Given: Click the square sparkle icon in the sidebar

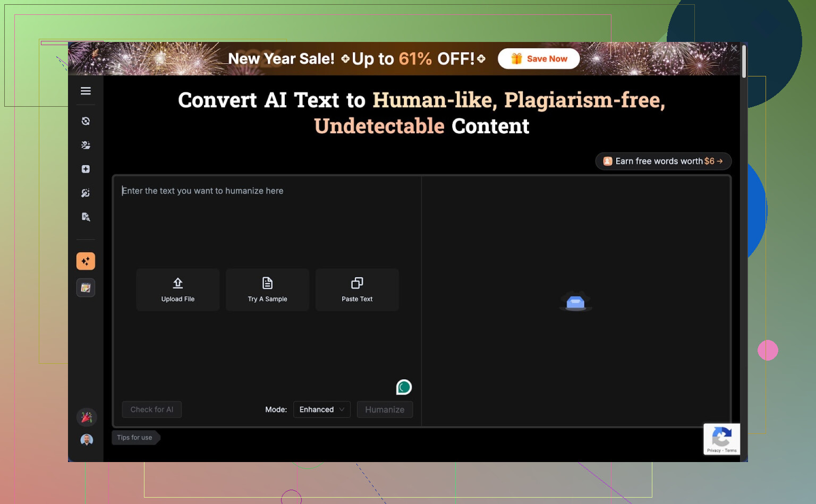Looking at the screenshot, I should [x=86, y=169].
